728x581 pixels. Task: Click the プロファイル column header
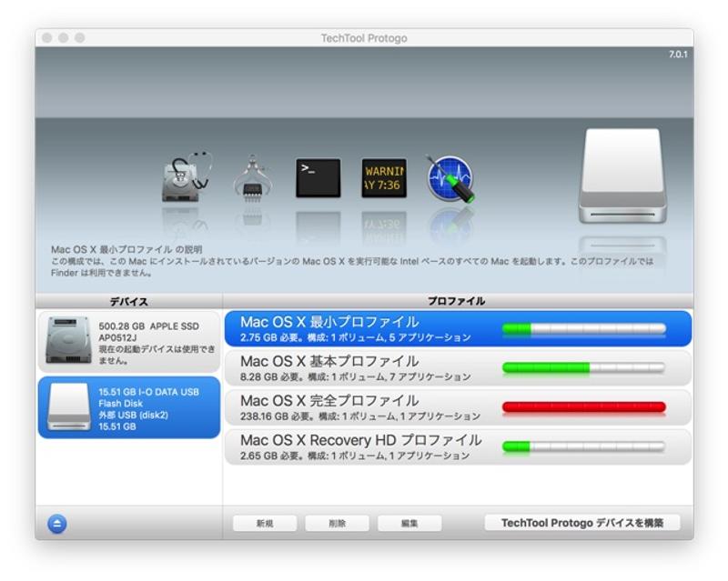[x=457, y=301]
